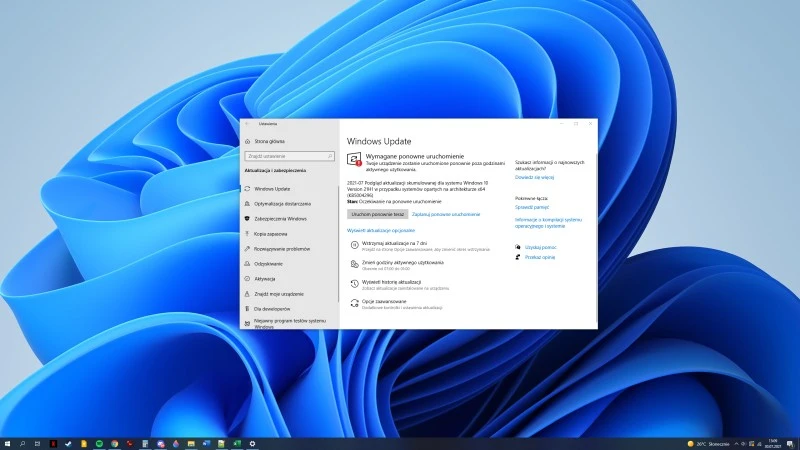Open taskbar Search
Screen dimensions: 800x450
[22, 444]
